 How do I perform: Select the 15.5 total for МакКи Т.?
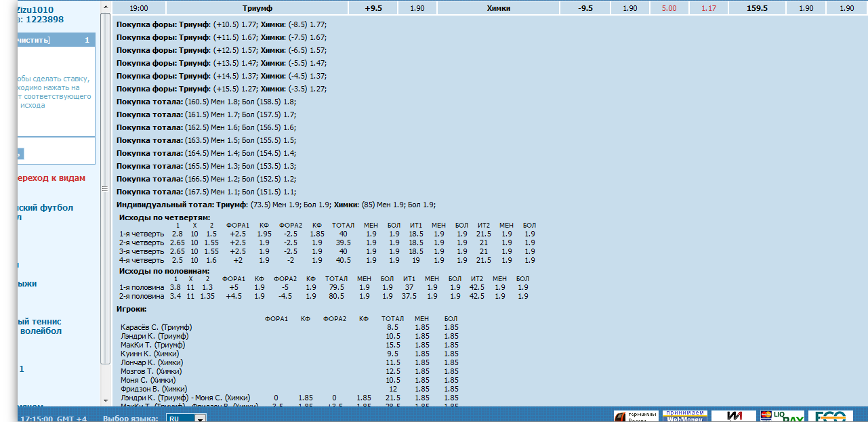click(393, 345)
